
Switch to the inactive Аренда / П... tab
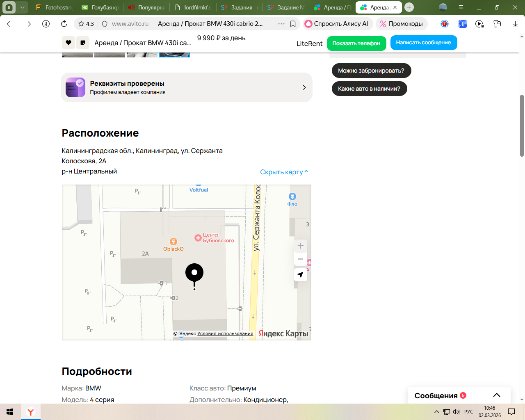point(332,7)
